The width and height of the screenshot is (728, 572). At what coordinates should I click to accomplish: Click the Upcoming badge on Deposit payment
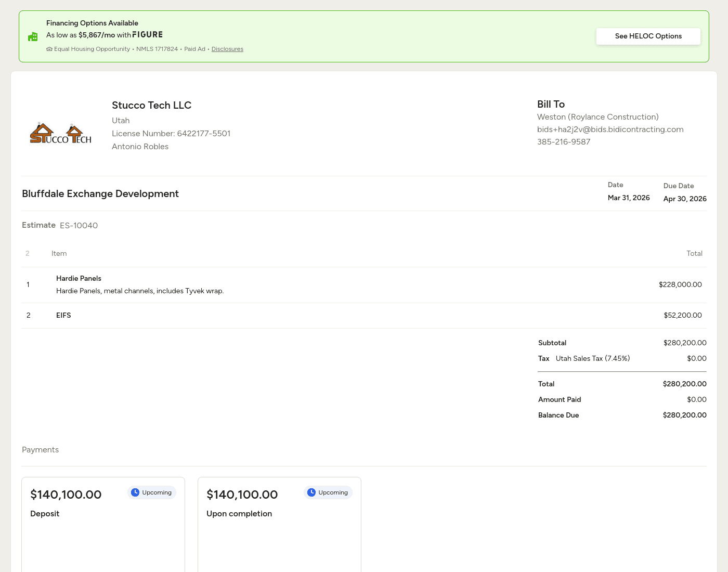[152, 492]
